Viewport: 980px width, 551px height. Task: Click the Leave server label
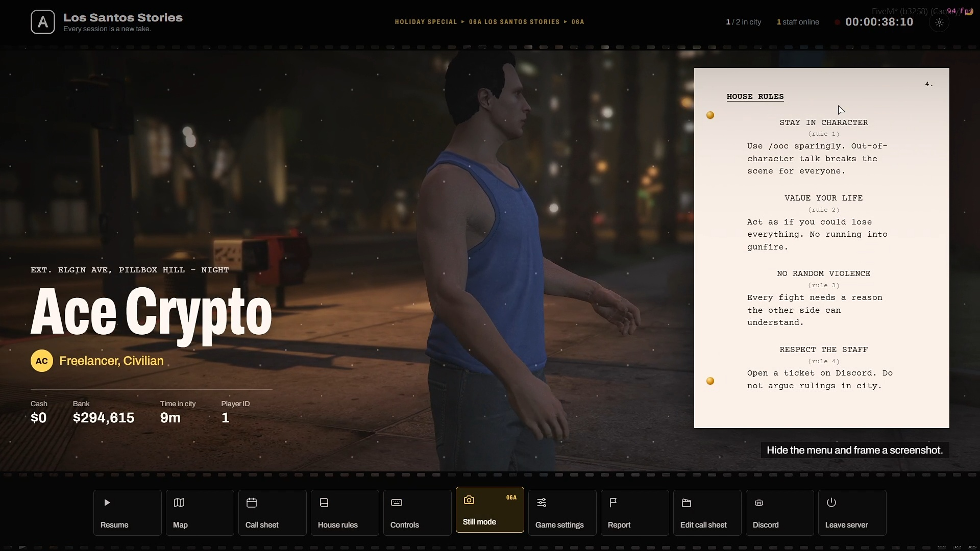pyautogui.click(x=846, y=525)
